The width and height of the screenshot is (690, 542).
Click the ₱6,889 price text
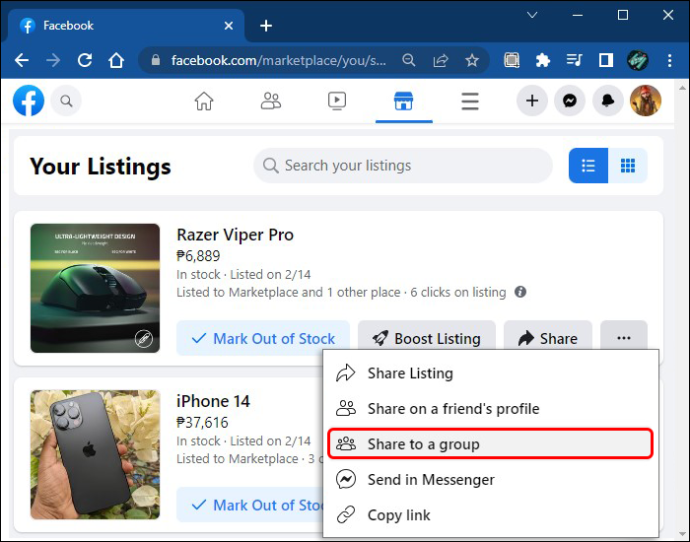(198, 256)
